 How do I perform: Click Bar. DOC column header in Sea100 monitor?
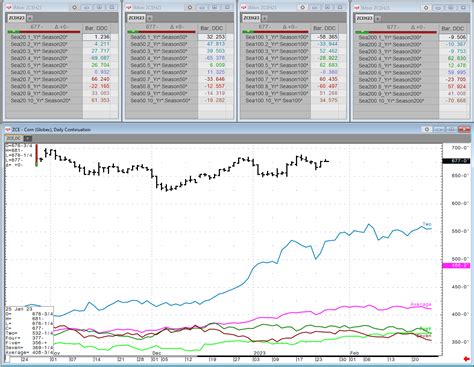tap(324, 28)
